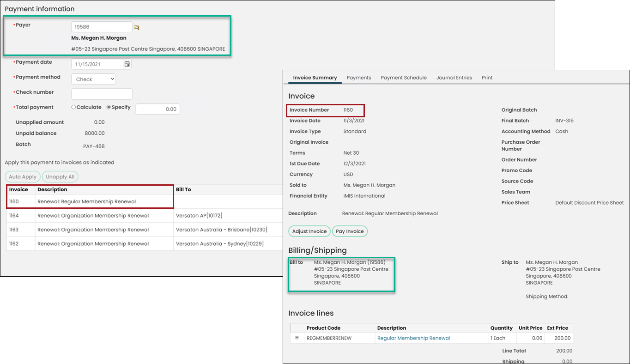Select invoice 1162 in the payment table

point(14,243)
